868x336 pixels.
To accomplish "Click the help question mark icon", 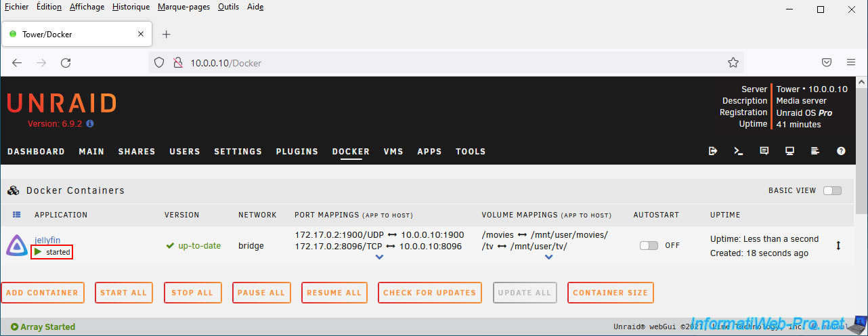I will coord(841,151).
